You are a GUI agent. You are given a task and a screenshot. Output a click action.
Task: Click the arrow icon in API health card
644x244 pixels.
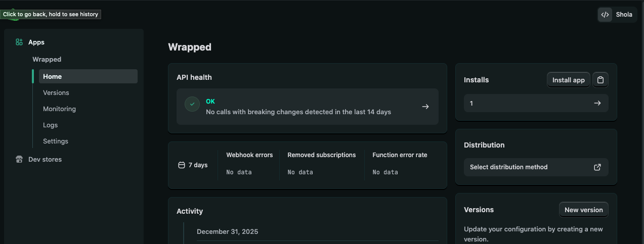(425, 107)
